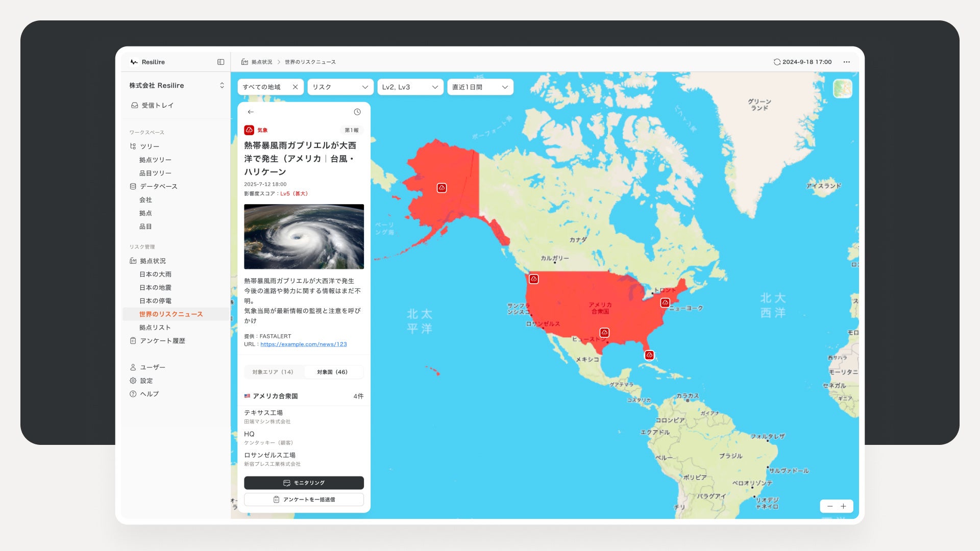This screenshot has width=980, height=551.
Task: Open the three-dots more menu
Action: point(846,62)
